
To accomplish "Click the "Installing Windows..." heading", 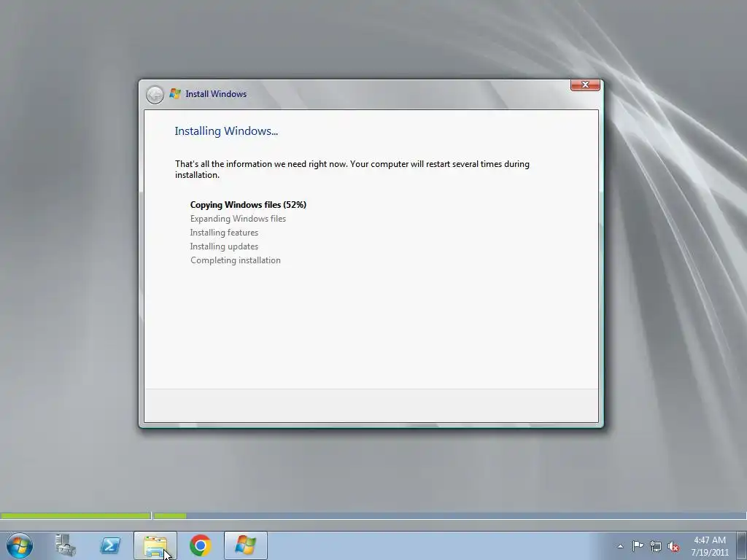I will [226, 131].
